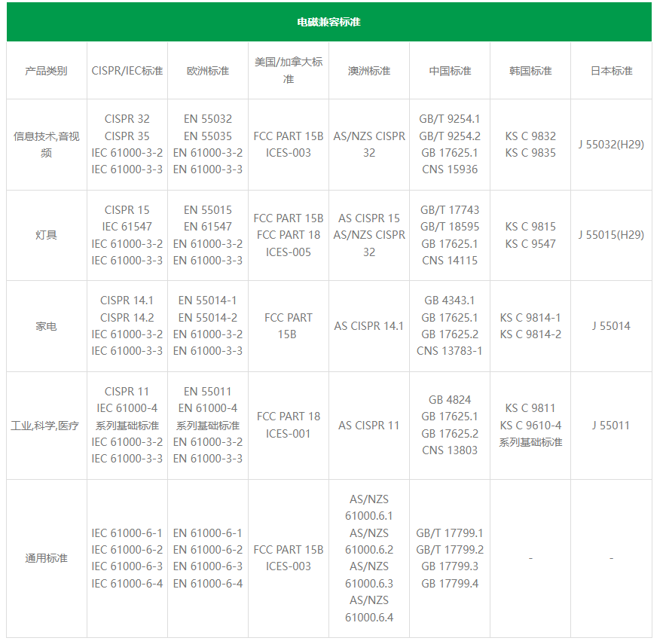Select the J 55015(H29) cell
The height and width of the screenshot is (644, 666).
[611, 235]
